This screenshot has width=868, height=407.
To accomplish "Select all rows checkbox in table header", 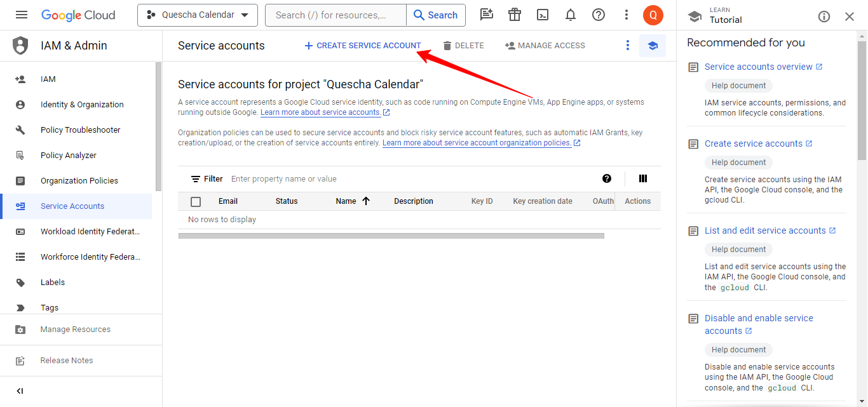I will [196, 202].
